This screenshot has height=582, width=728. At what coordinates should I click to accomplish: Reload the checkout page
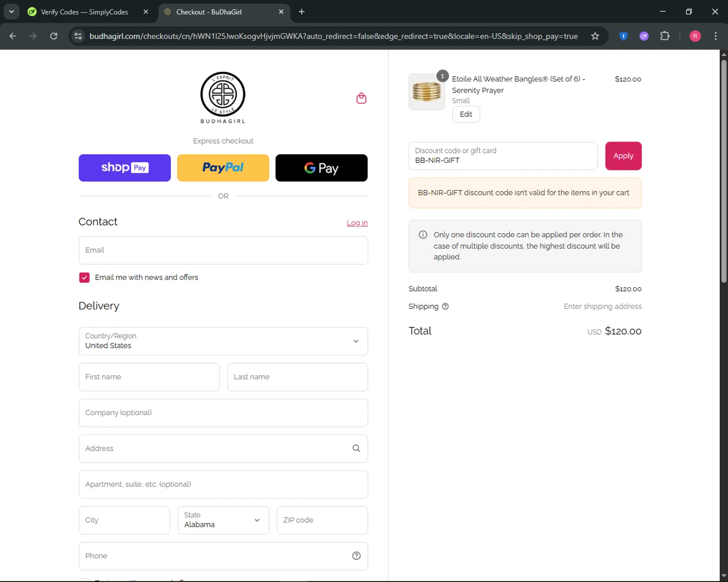53,36
